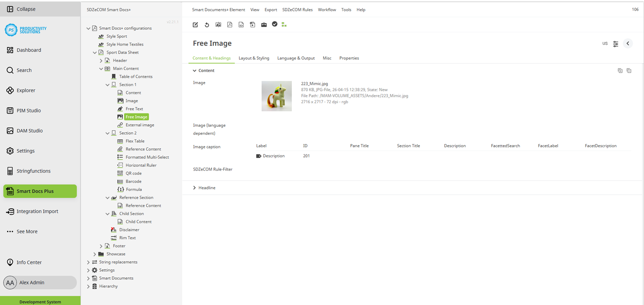The width and height of the screenshot is (644, 305).
Task: Select Smart Docs Plus in sidebar
Action: pos(40,191)
